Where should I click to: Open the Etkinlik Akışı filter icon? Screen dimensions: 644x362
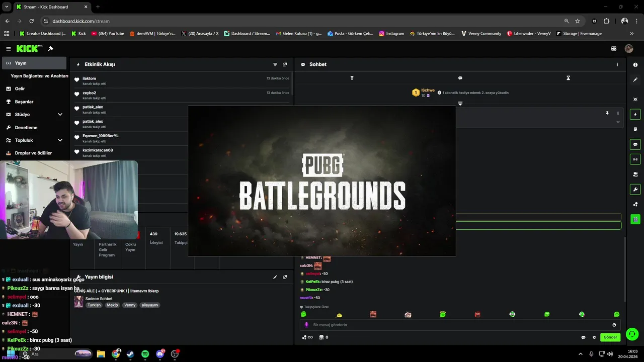pos(275,64)
